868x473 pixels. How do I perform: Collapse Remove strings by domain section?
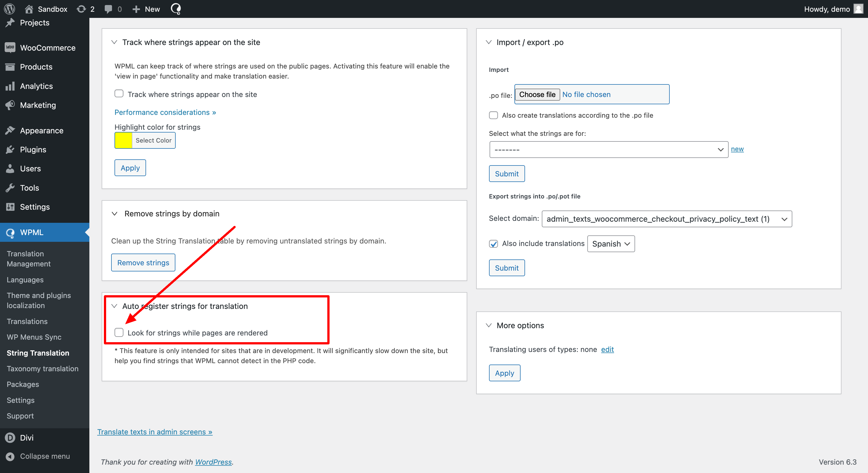(x=115, y=214)
